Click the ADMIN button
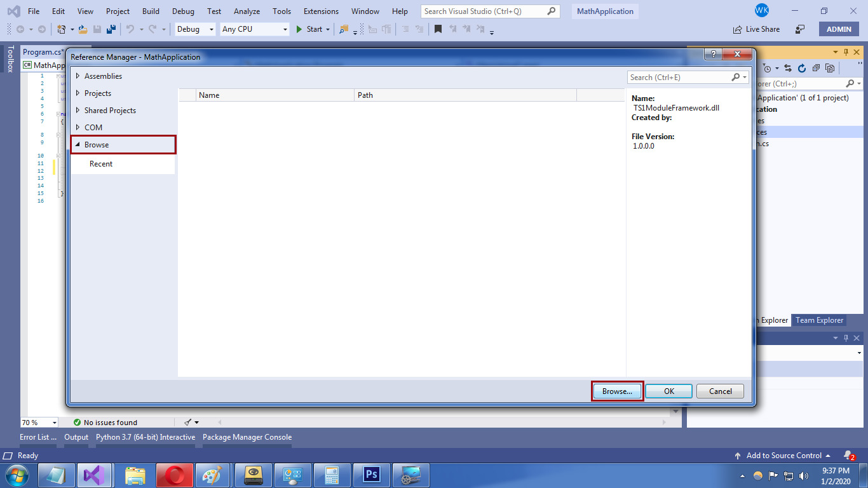The height and width of the screenshot is (488, 868). 839,29
